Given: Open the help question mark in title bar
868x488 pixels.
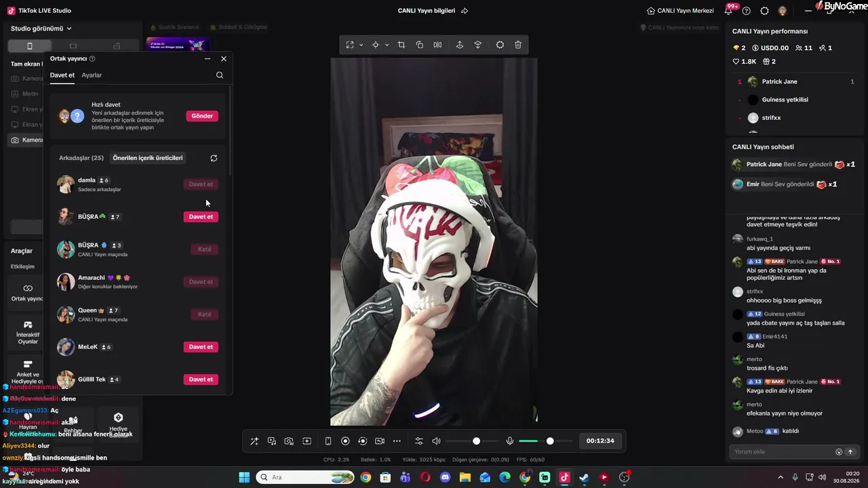Looking at the screenshot, I should pyautogui.click(x=747, y=11).
